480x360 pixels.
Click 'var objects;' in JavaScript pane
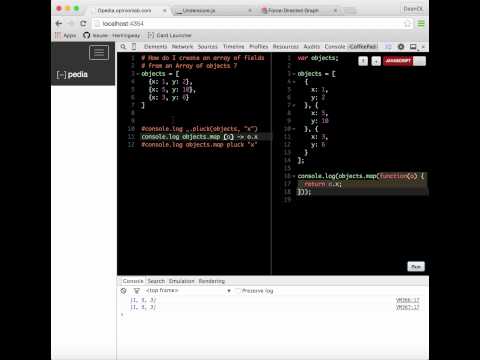coord(318,58)
